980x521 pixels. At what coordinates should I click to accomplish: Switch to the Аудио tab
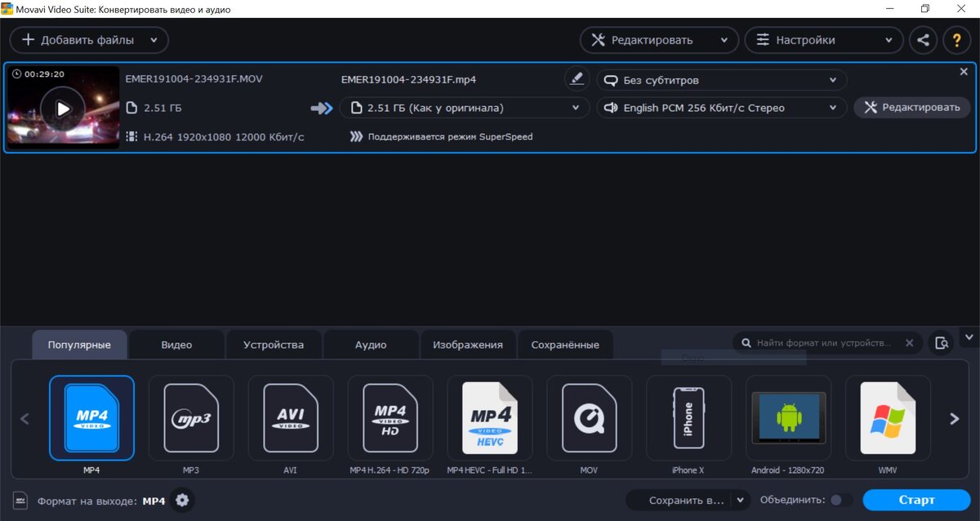coord(371,345)
